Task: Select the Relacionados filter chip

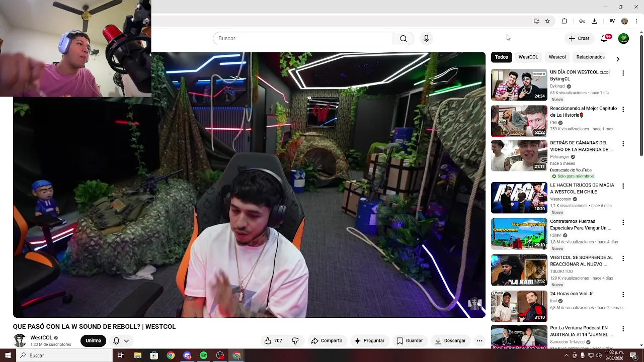Action: click(590, 57)
